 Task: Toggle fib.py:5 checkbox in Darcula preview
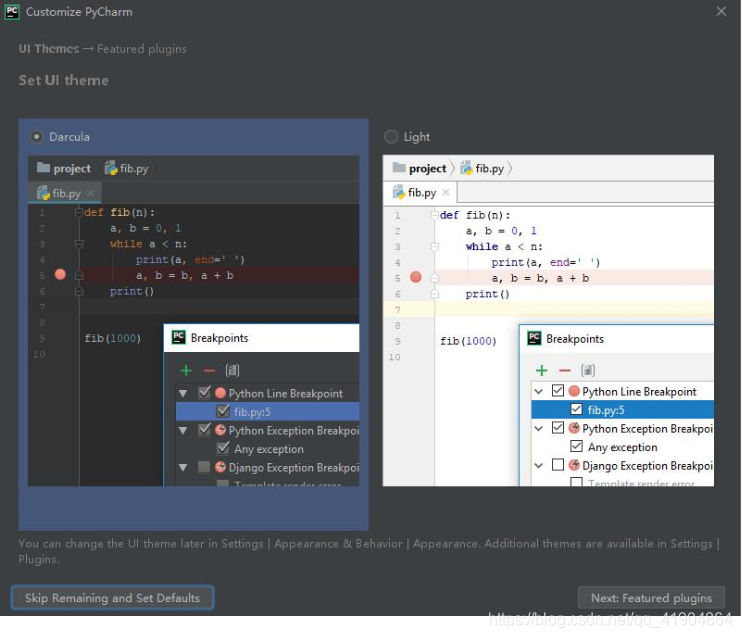pyautogui.click(x=223, y=411)
